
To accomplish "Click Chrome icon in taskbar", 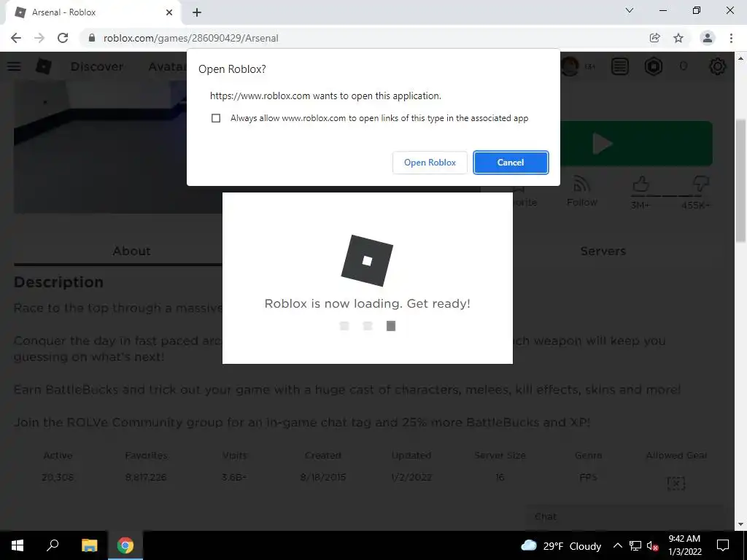I will tap(125, 545).
